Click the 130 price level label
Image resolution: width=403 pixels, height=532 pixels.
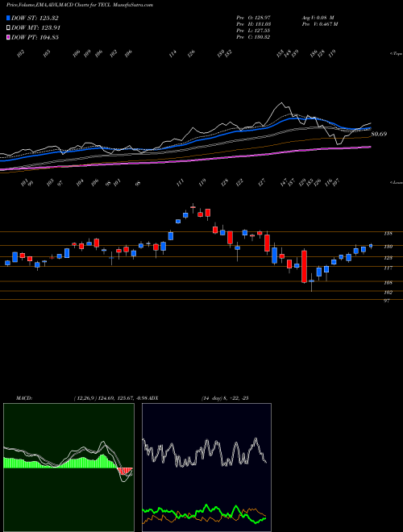click(x=388, y=247)
